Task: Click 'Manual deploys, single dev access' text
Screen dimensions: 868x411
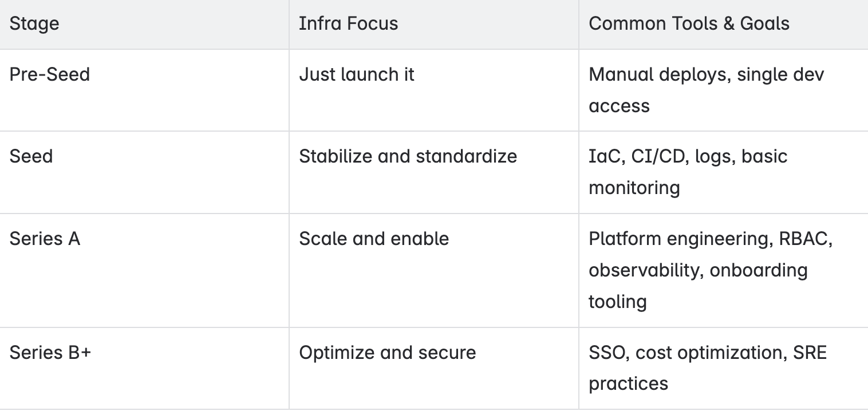Action: tap(707, 90)
